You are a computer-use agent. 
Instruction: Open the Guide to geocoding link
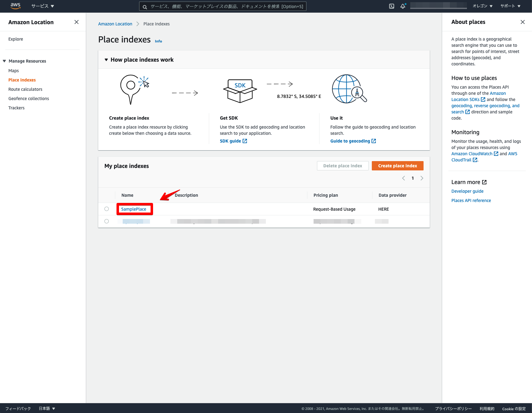coord(350,141)
